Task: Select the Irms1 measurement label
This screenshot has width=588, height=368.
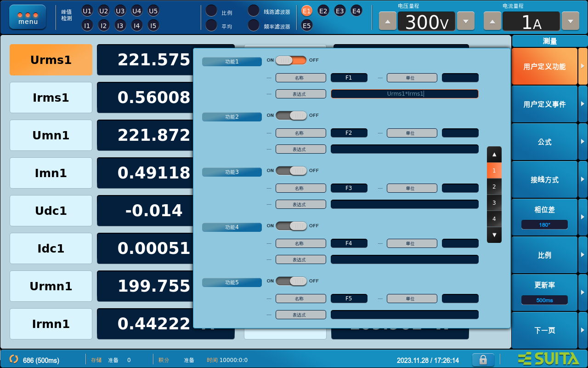Action: click(x=51, y=98)
